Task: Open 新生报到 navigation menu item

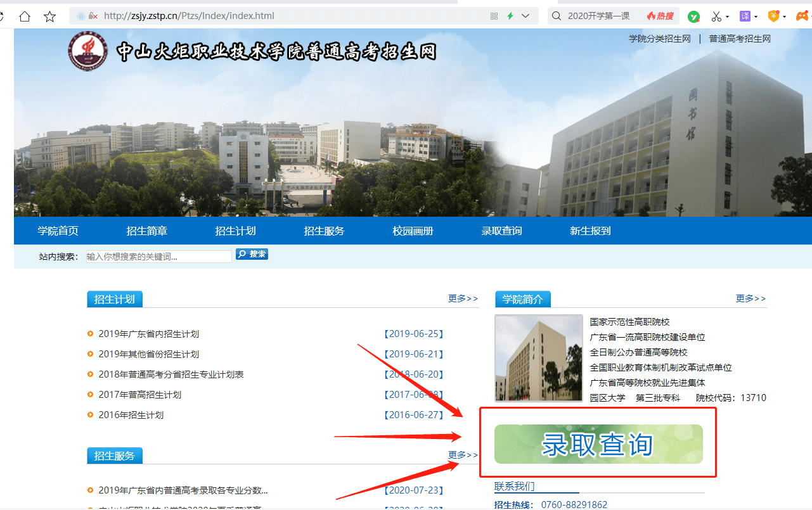Action: coord(591,231)
